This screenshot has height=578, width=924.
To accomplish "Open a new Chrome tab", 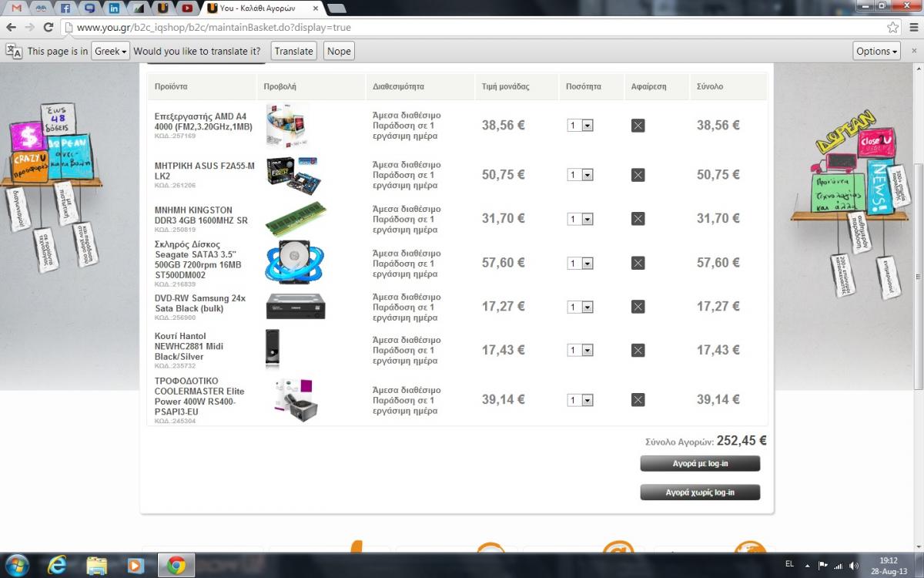I will [336, 8].
